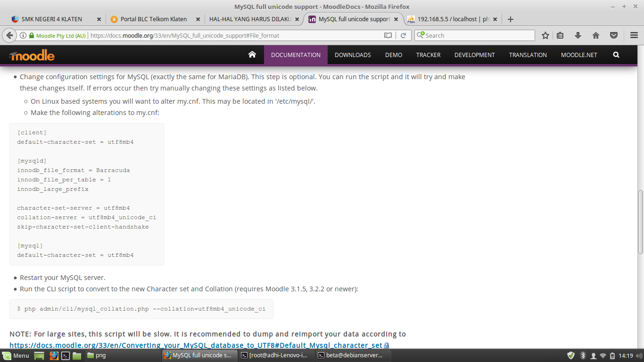Click the text 'character-set-server = utf8mb4'
This screenshot has width=644, height=362.
coord(74,208)
